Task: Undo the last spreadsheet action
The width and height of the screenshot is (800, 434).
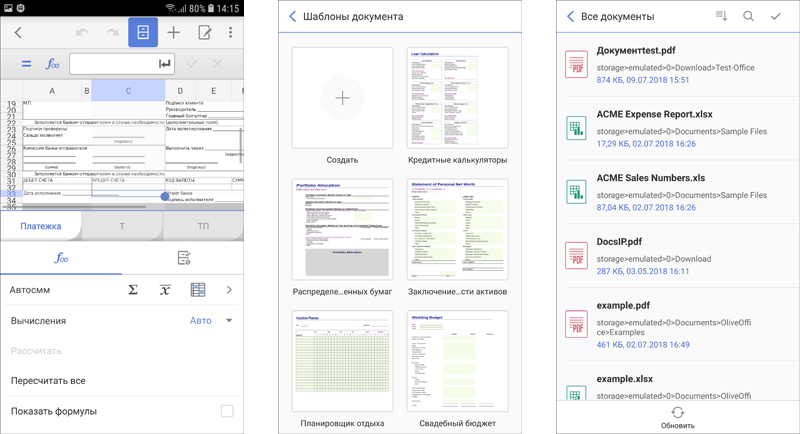Action: click(x=82, y=33)
